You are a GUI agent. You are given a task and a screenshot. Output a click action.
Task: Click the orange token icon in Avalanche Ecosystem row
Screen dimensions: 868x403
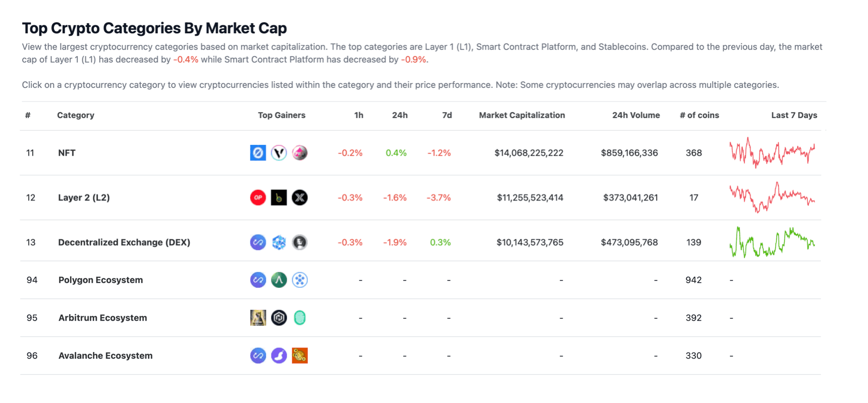pos(300,356)
